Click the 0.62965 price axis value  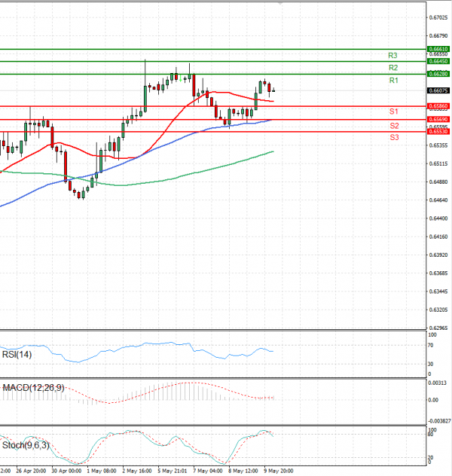(438, 328)
